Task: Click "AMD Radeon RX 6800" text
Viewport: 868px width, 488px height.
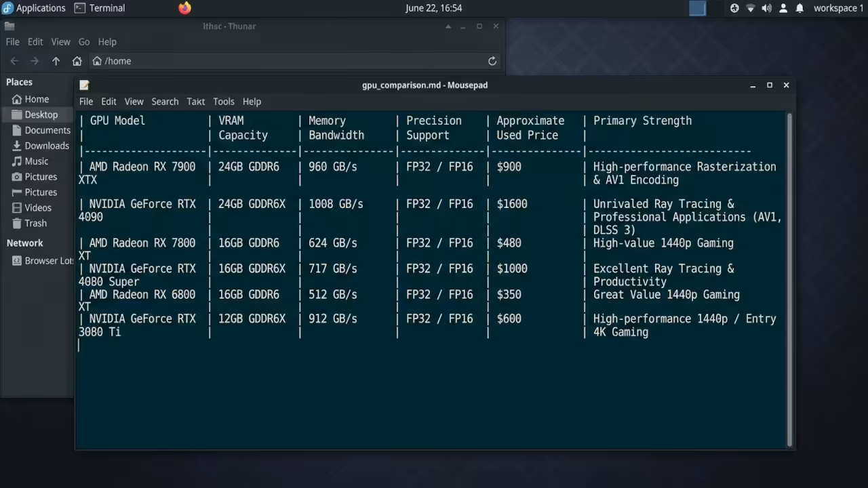Action: pyautogui.click(x=142, y=295)
